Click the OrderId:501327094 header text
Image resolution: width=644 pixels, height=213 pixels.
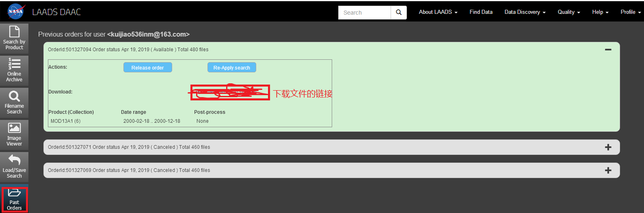pos(128,50)
